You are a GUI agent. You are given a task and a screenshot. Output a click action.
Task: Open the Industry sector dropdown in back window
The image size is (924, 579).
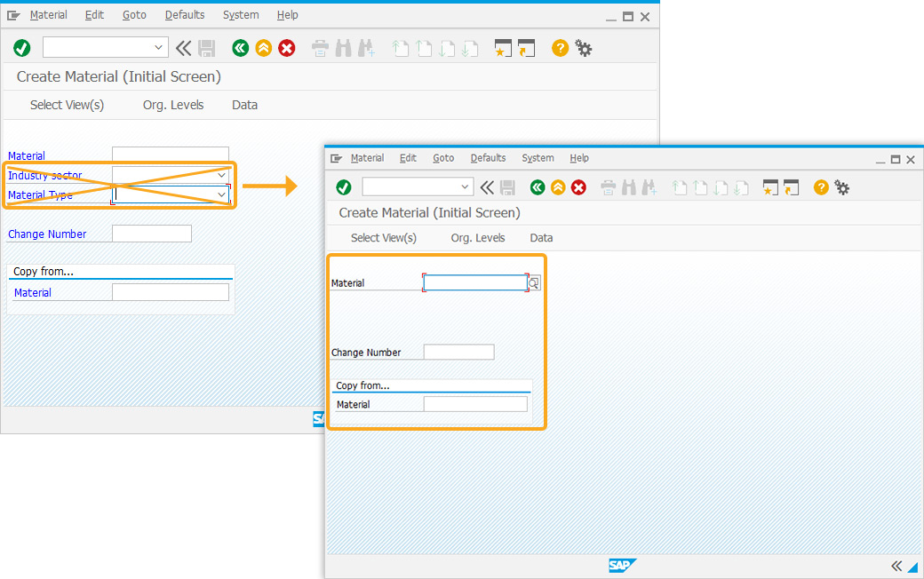[x=221, y=175]
